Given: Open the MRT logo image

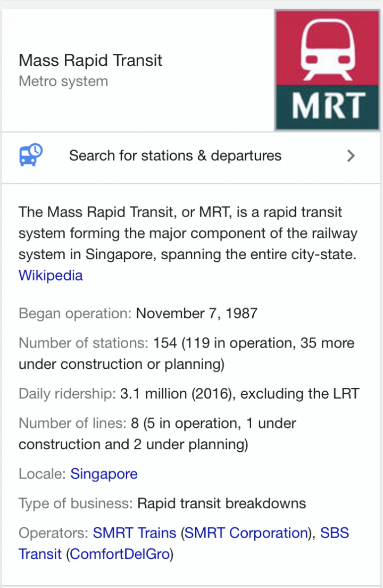Looking at the screenshot, I should [x=328, y=70].
